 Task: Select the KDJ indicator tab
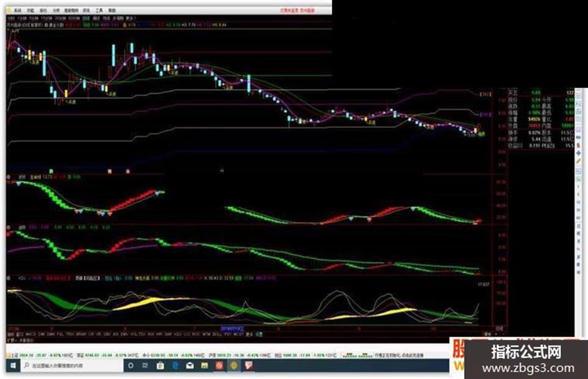click(x=178, y=334)
